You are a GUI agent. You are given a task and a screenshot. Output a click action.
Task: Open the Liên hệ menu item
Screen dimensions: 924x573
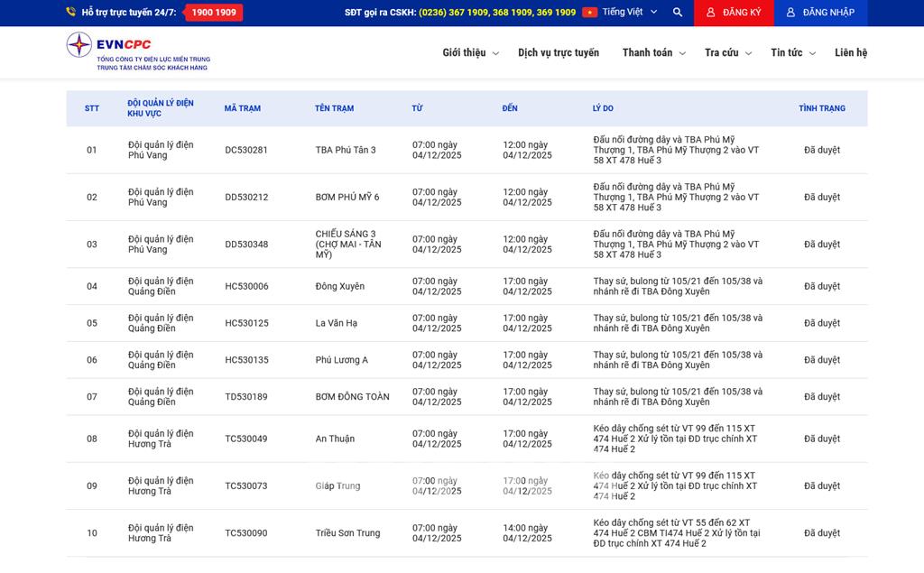pos(850,53)
